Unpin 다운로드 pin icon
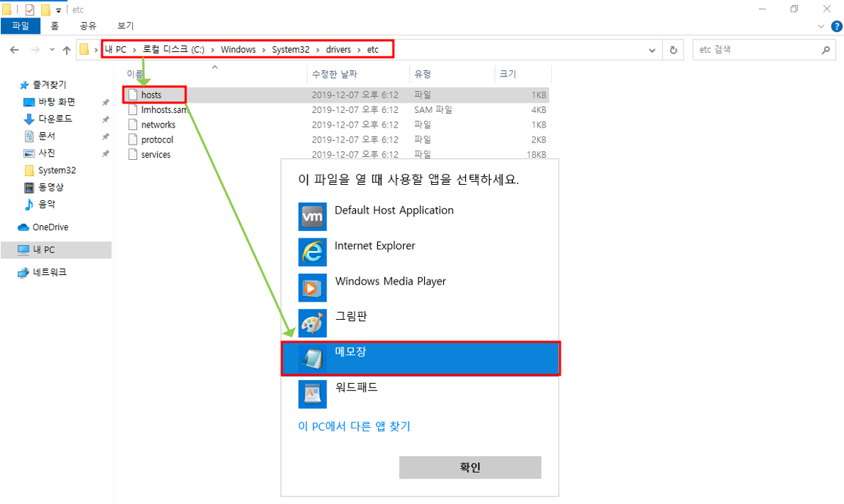 click(106, 120)
